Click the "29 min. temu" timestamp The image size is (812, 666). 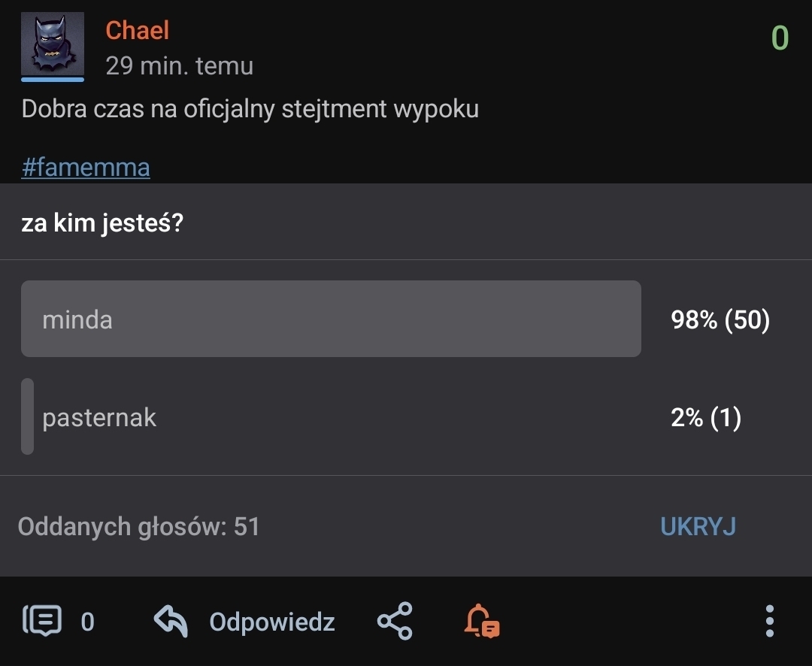pos(179,66)
